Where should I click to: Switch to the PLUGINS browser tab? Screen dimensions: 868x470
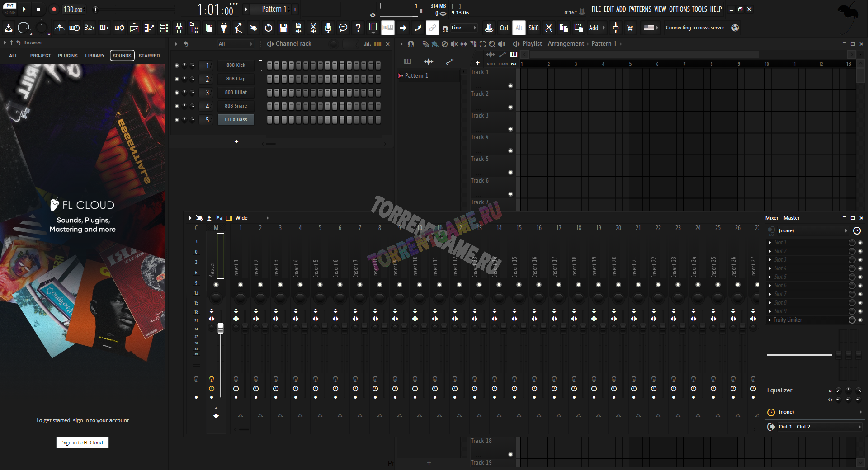pos(68,56)
